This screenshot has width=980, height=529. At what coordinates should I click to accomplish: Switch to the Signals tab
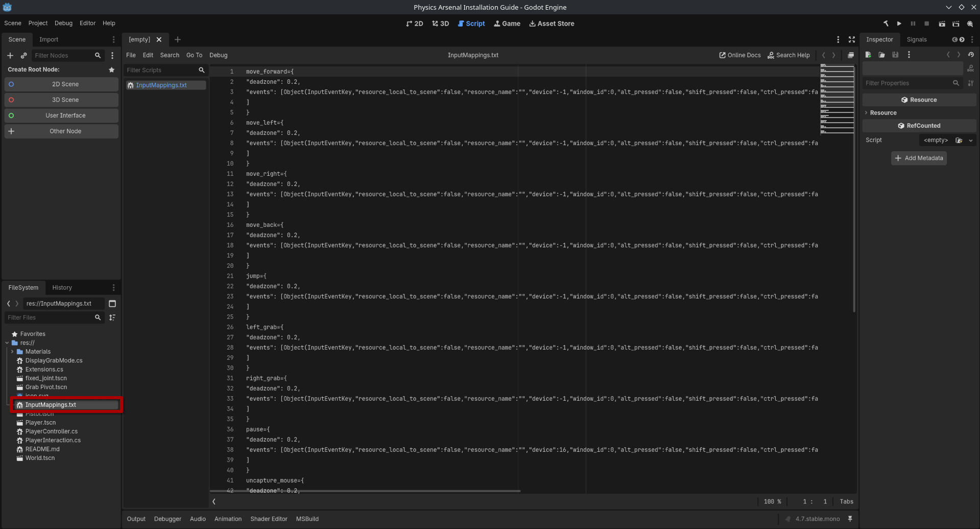[917, 39]
